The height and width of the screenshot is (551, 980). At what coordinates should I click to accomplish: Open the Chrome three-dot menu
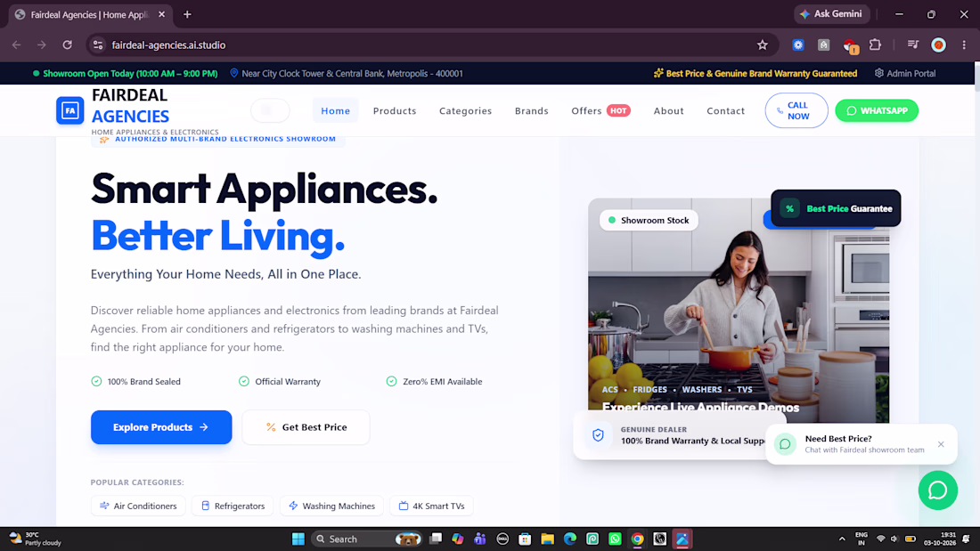click(964, 45)
